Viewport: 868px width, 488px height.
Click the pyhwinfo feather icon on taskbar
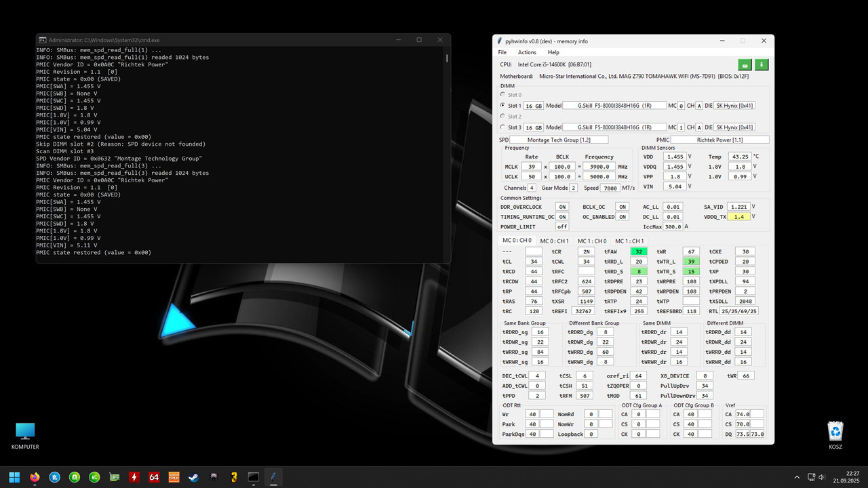pos(273,477)
